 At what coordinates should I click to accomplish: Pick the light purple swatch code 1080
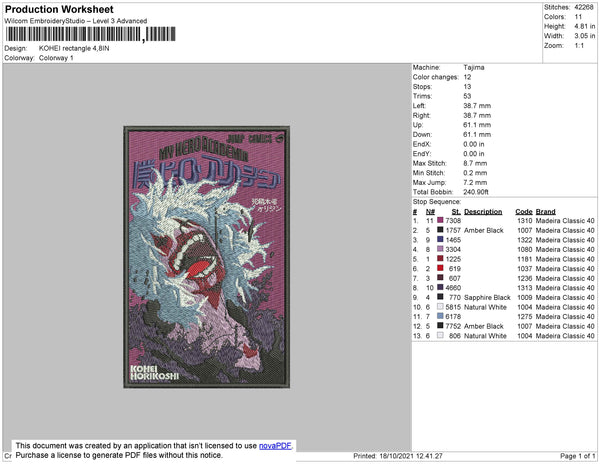click(x=440, y=249)
